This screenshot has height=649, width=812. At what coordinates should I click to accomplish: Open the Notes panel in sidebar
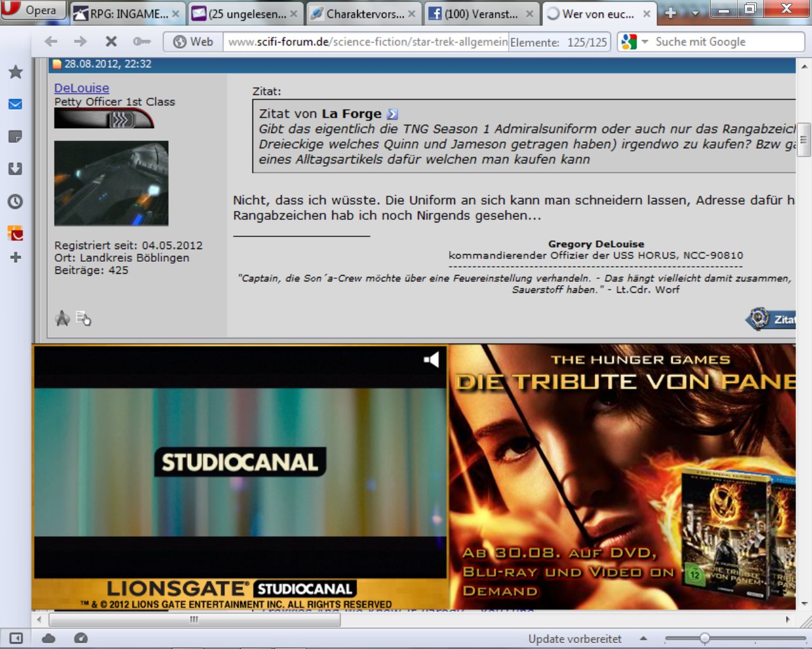click(x=15, y=136)
